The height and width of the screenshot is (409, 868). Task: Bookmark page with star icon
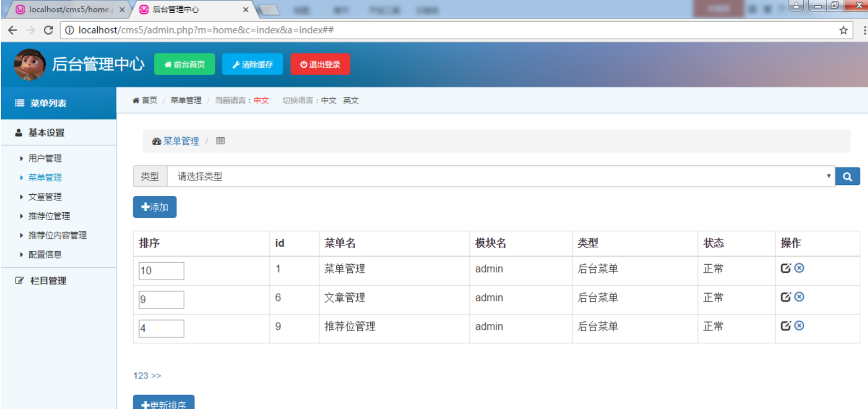[x=843, y=30]
